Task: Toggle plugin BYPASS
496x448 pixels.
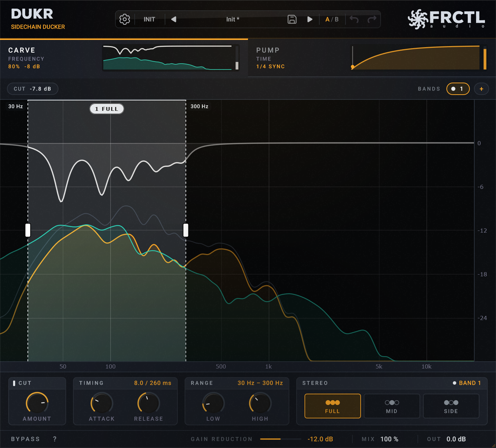Action: click(25, 439)
